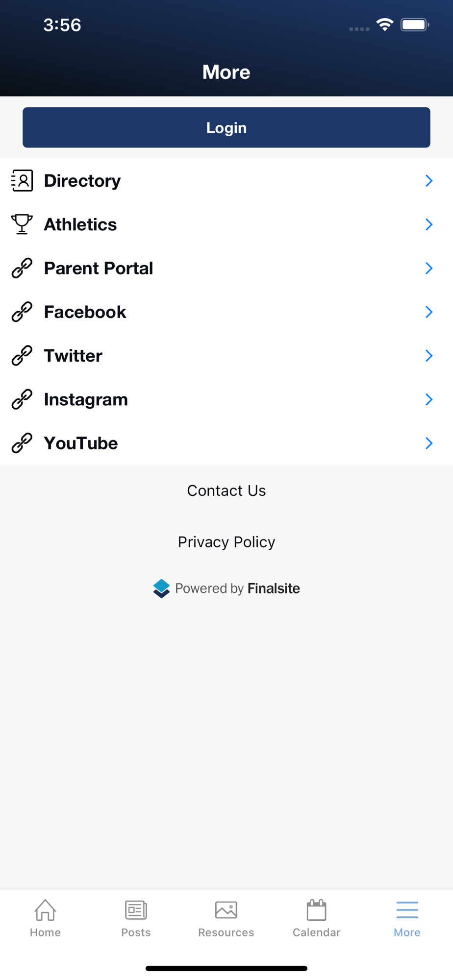The image size is (453, 980).
Task: Open the YouTube row chevron
Action: (x=429, y=443)
